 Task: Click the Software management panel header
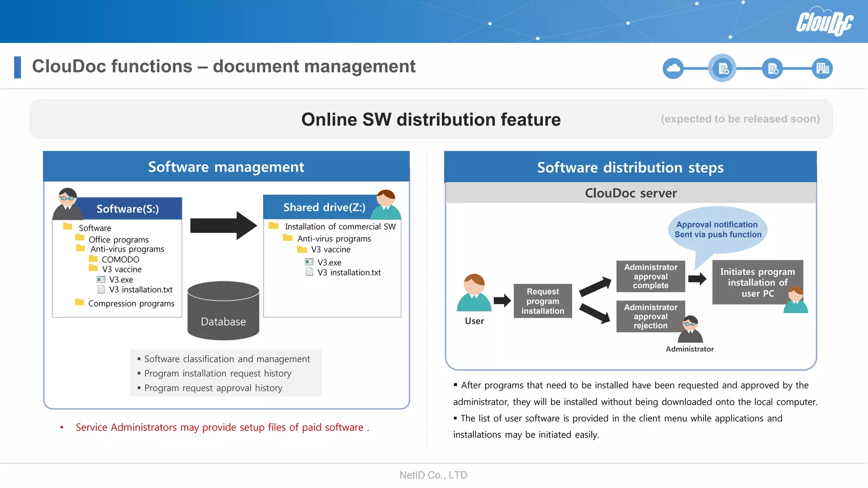click(226, 167)
